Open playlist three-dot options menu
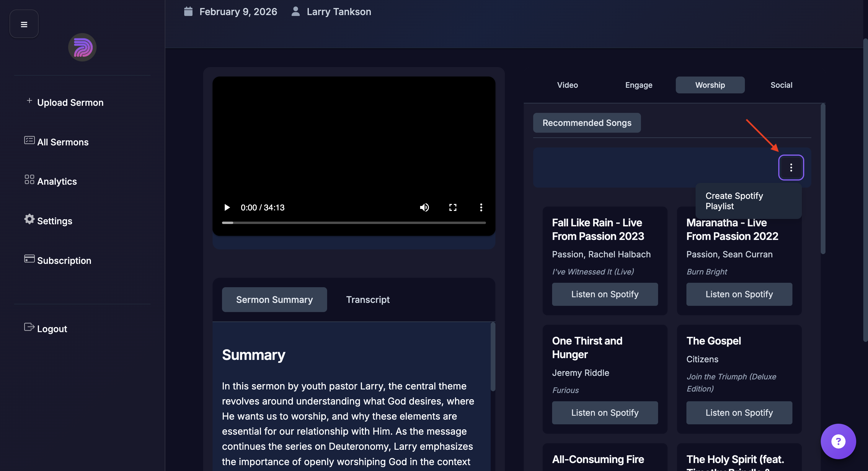Image resolution: width=868 pixels, height=471 pixels. coord(791,168)
